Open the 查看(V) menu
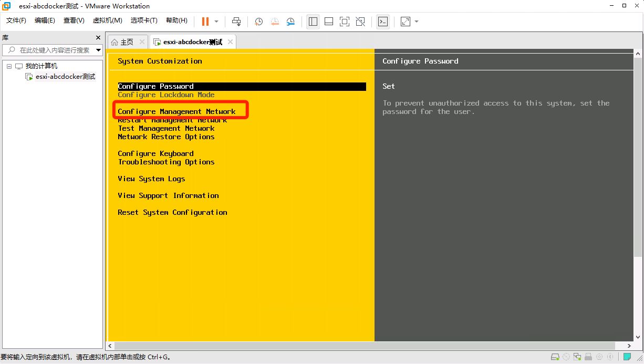The height and width of the screenshot is (364, 644). click(74, 20)
